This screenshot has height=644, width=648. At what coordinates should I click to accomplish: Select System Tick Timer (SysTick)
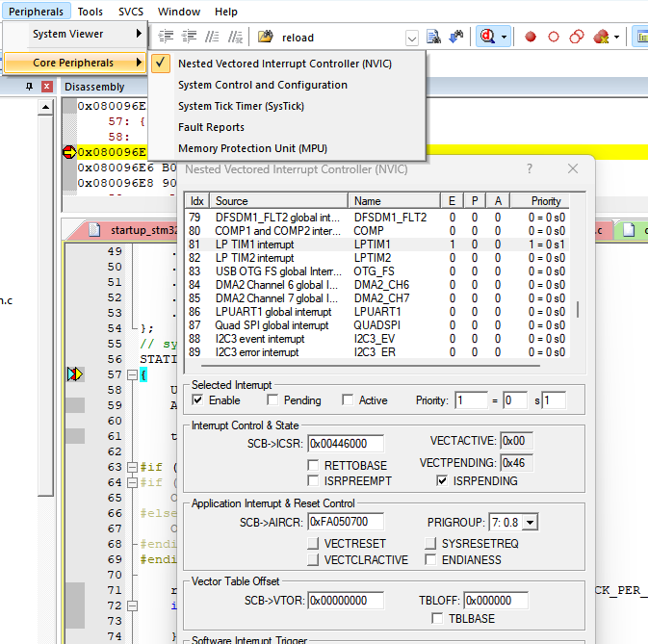pos(287,106)
